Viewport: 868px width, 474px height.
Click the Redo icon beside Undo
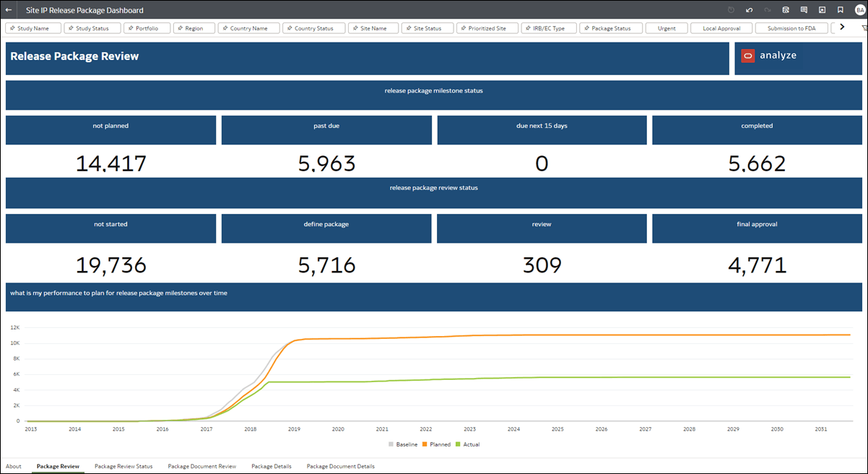pos(768,10)
